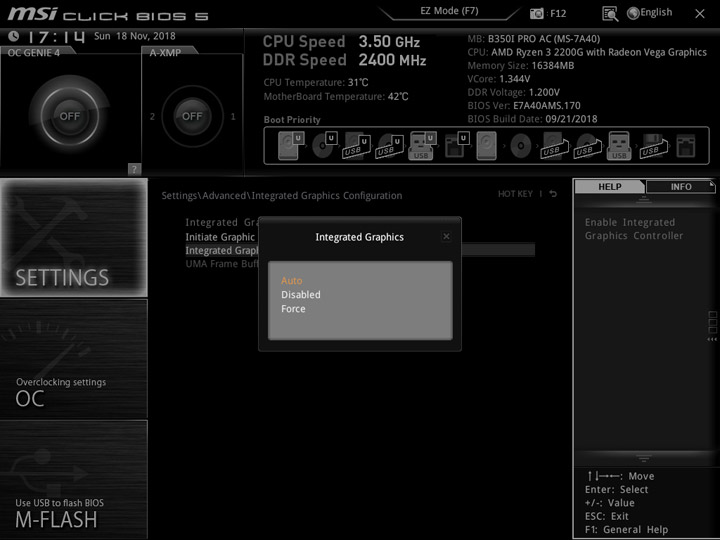Click the DDR Voltage 1.200V reading
This screenshot has width=720, height=540.
(x=513, y=92)
